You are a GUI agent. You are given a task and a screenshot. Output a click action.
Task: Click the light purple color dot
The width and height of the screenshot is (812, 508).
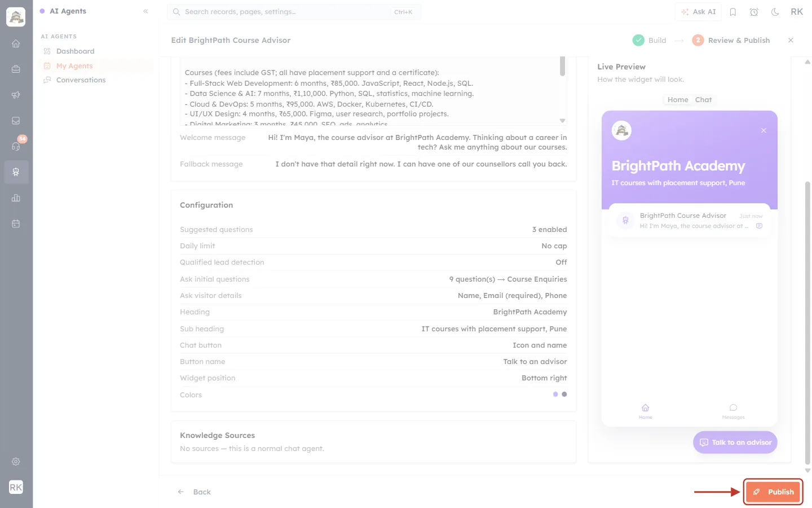(555, 395)
